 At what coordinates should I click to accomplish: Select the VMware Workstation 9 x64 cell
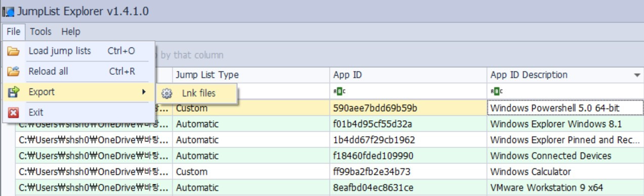[565, 188]
